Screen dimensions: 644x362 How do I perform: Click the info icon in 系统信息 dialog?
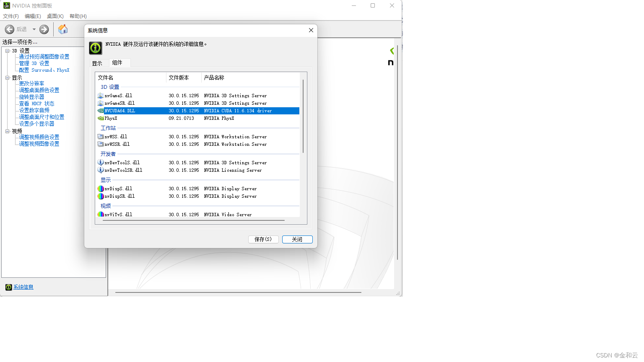pyautogui.click(x=96, y=48)
